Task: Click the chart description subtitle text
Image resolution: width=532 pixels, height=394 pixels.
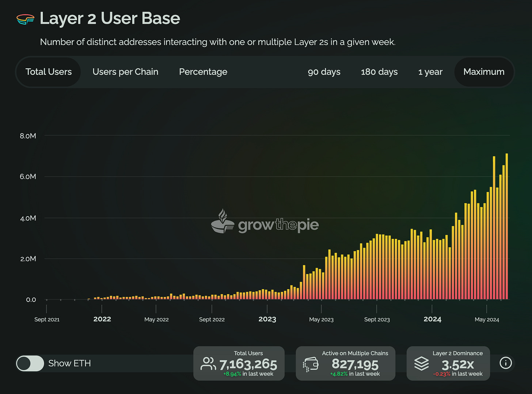Action: point(218,42)
